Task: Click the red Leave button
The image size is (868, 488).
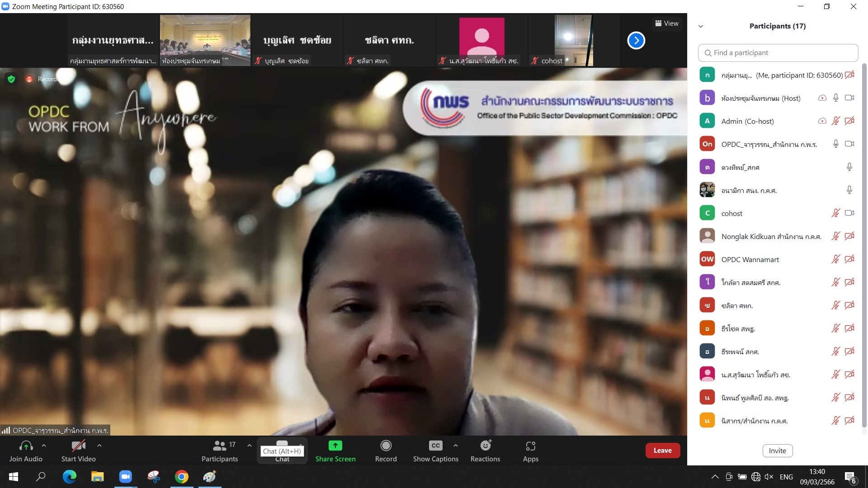Action: pos(662,450)
